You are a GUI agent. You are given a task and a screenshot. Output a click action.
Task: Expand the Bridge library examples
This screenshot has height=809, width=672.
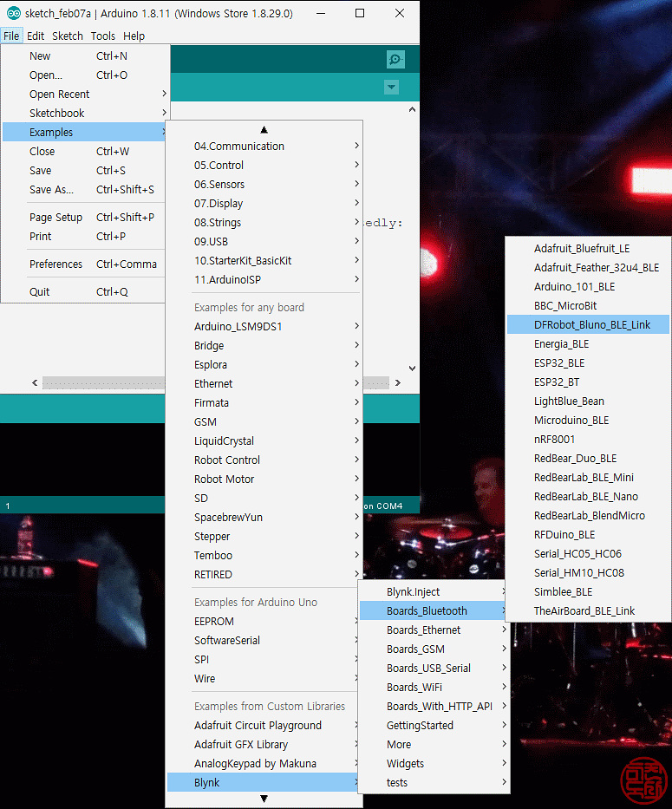pyautogui.click(x=264, y=346)
